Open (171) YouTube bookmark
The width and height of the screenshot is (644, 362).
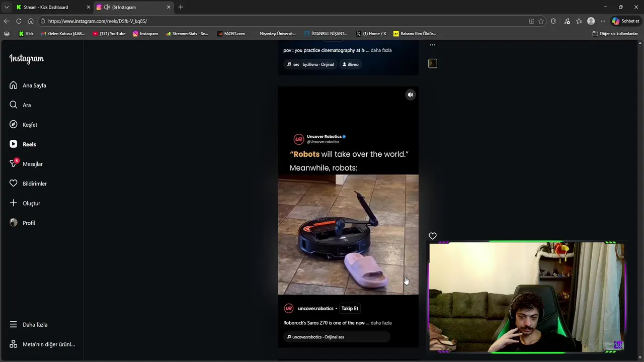tap(109, 34)
